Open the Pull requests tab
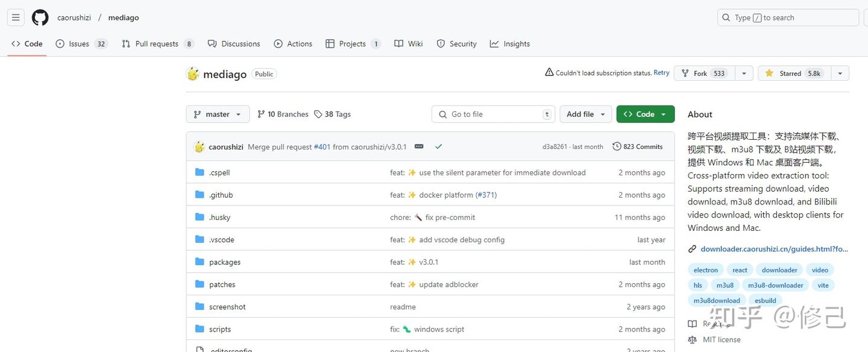Screen dimensions: 868x352 pyautogui.click(x=157, y=44)
